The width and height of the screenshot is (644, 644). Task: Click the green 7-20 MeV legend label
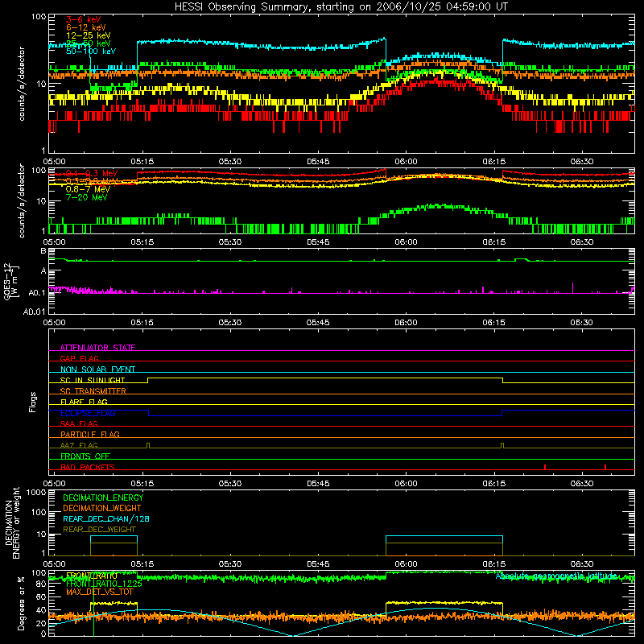86,197
